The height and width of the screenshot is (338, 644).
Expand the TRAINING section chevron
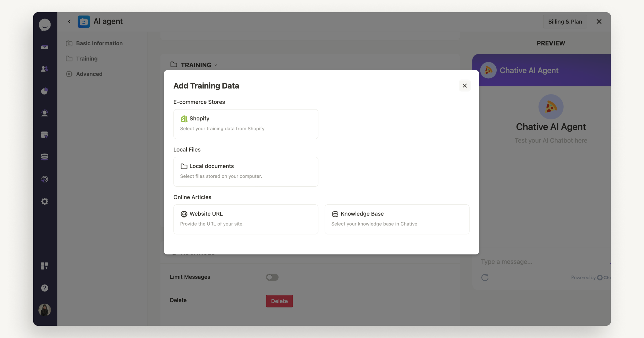(216, 65)
